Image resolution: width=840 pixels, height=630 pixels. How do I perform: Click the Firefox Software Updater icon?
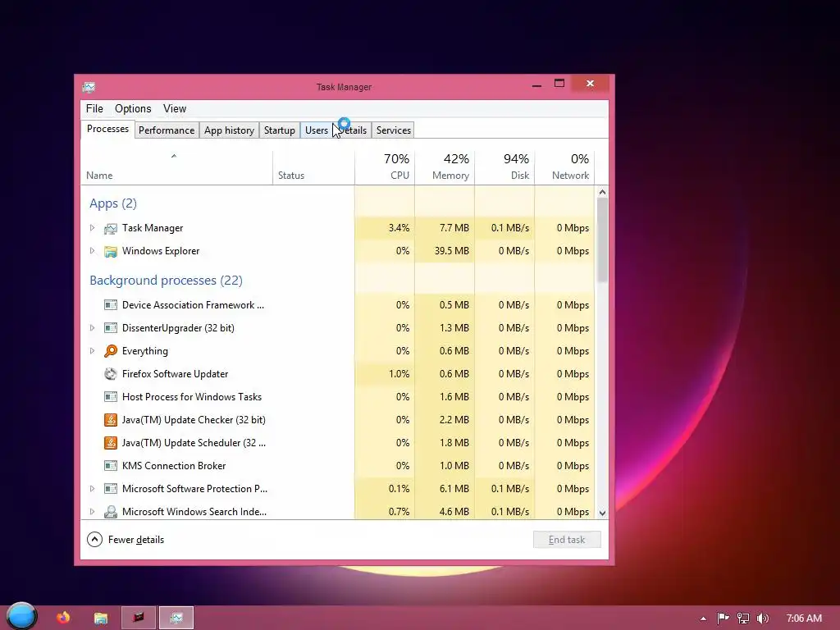pyautogui.click(x=111, y=374)
